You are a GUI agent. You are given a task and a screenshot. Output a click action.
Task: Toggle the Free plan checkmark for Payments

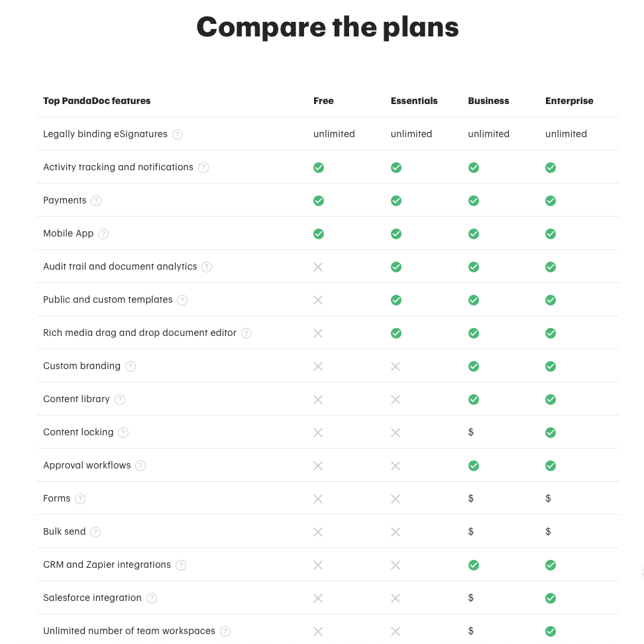pyautogui.click(x=319, y=200)
